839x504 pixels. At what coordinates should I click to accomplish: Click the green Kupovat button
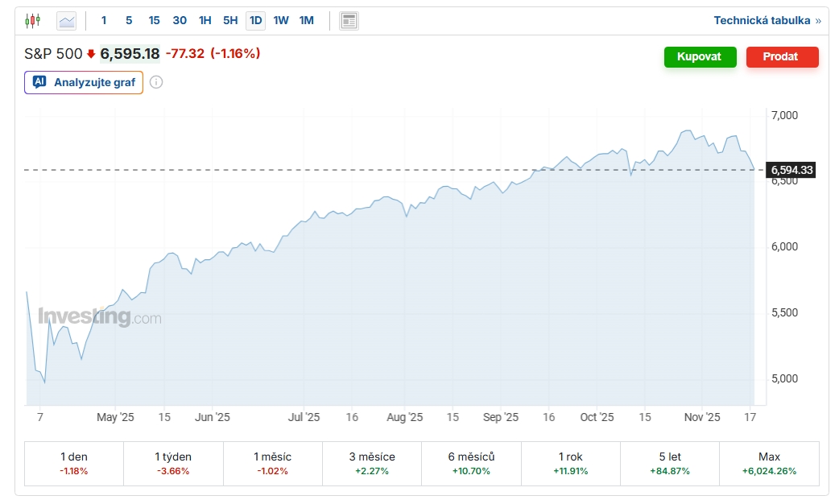[x=700, y=56]
